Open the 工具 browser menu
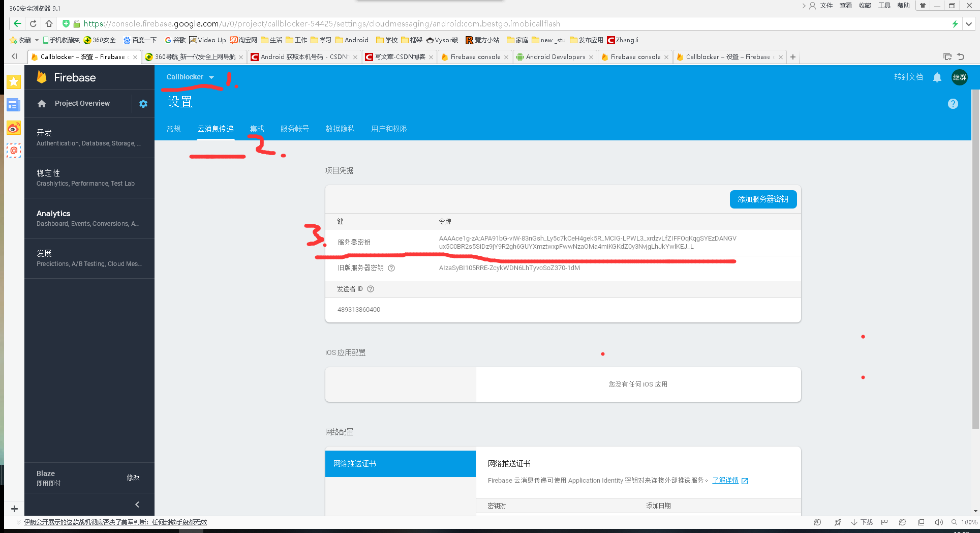The image size is (980, 533). click(884, 6)
